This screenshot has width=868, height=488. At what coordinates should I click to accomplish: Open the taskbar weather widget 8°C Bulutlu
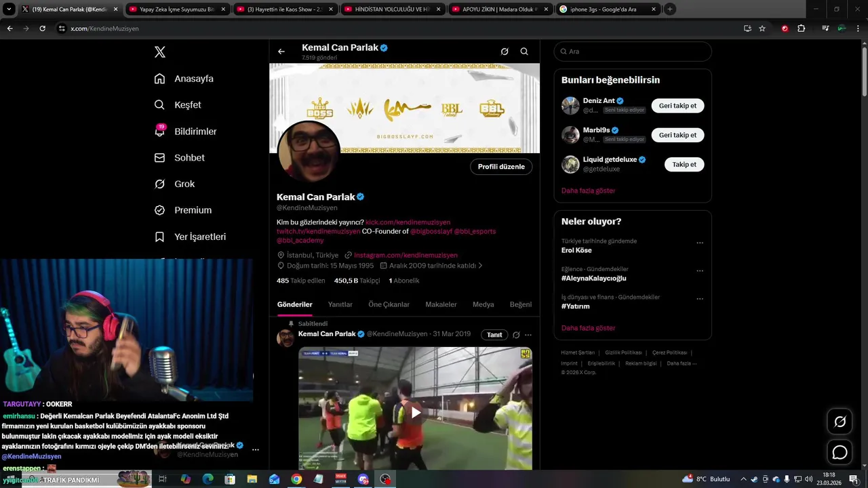(706, 479)
